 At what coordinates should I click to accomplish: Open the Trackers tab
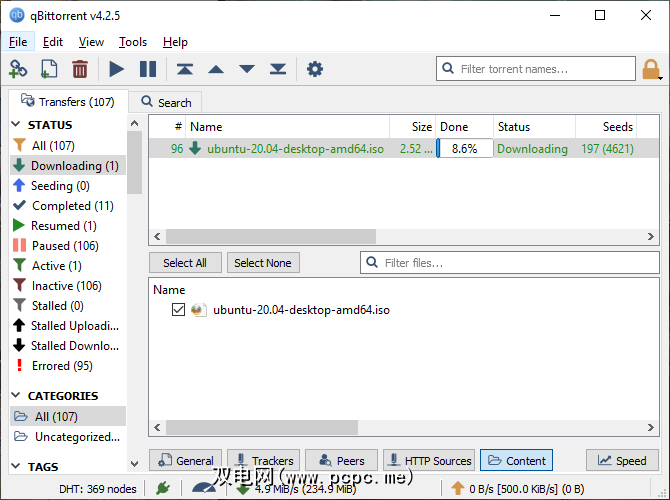[x=263, y=460]
